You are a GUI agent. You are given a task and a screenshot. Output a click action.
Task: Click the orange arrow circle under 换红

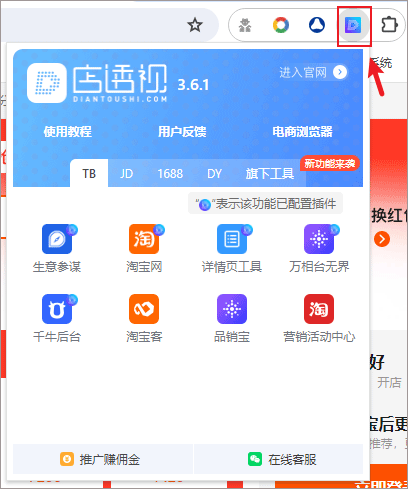click(x=382, y=239)
